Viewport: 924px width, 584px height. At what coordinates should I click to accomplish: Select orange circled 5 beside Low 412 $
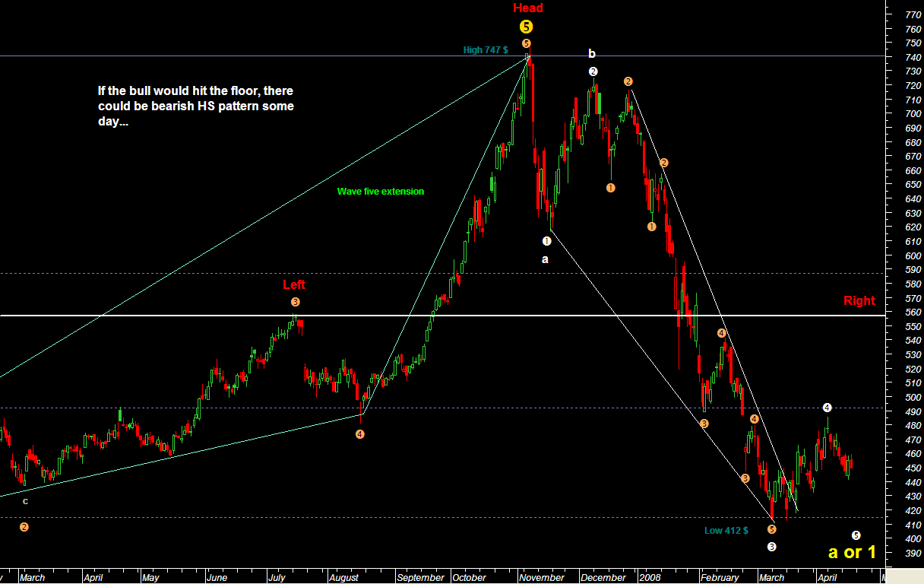pyautogui.click(x=772, y=529)
